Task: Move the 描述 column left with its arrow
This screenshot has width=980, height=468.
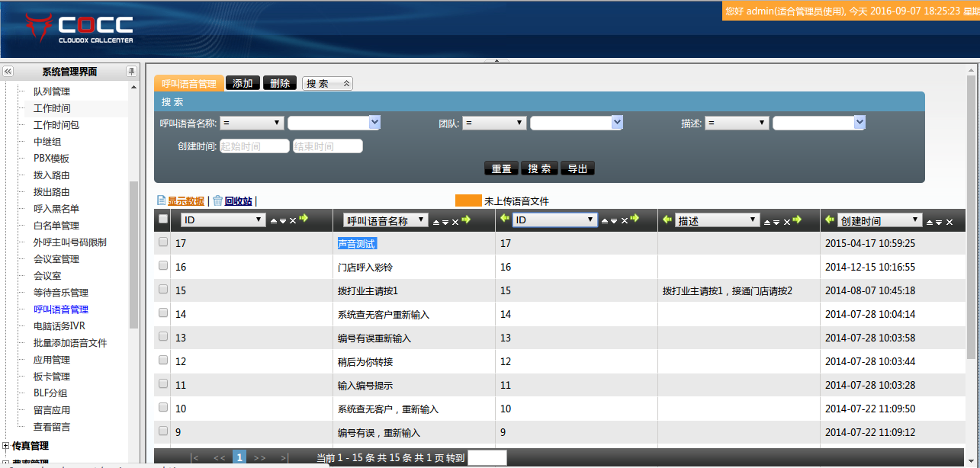Action: 667,220
